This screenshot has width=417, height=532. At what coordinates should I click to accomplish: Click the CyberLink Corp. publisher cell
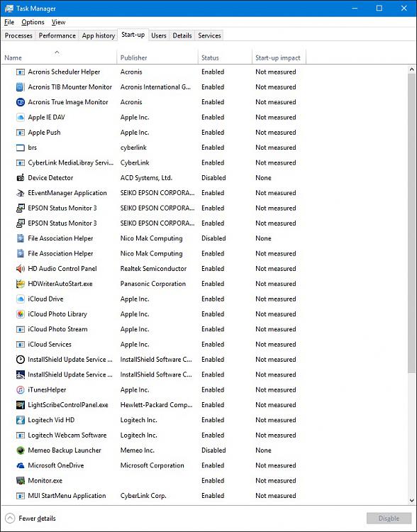143,496
